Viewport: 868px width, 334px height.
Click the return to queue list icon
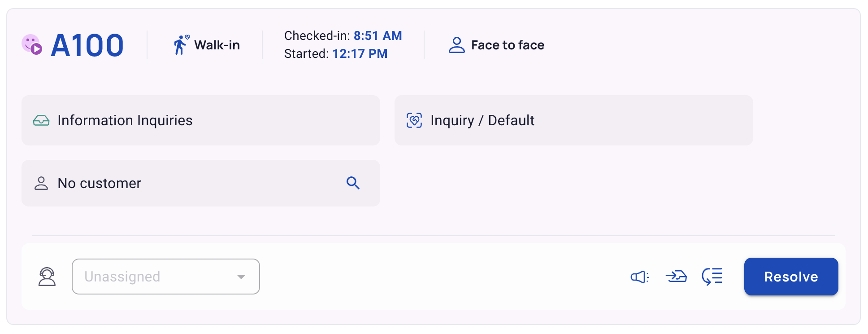pos(712,277)
